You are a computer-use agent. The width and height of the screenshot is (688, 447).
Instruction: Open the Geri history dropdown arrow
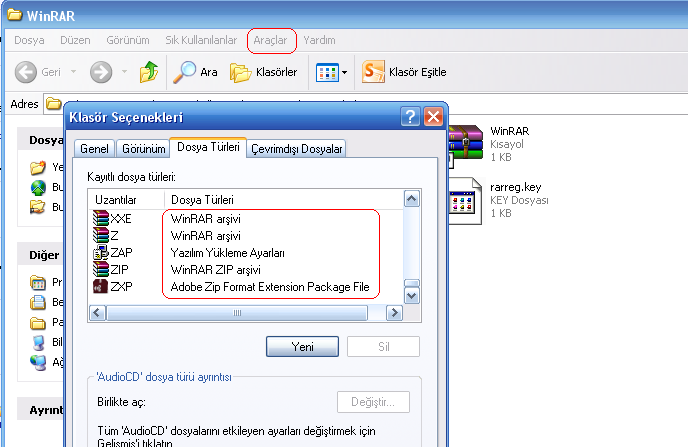(x=73, y=72)
